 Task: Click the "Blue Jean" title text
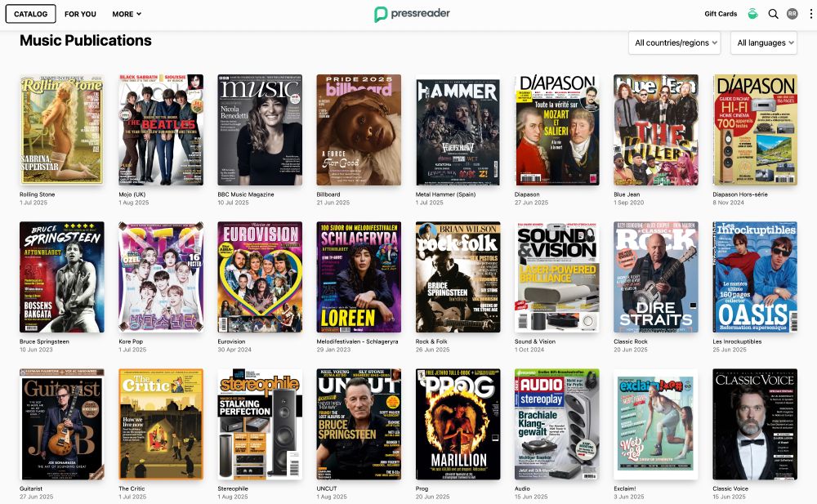[x=627, y=194]
